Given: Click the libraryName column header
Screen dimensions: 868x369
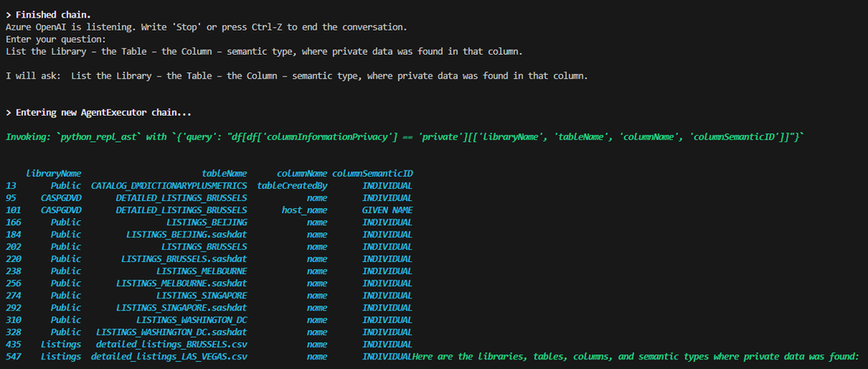Looking at the screenshot, I should [x=54, y=174].
